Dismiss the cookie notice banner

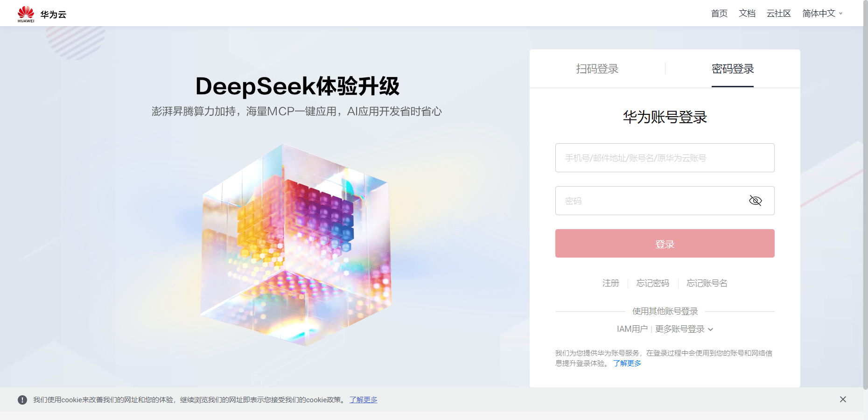coord(843,399)
